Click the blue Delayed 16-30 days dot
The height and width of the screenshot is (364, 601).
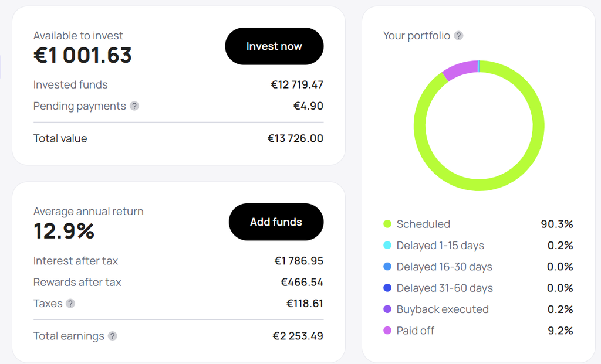pos(387,266)
